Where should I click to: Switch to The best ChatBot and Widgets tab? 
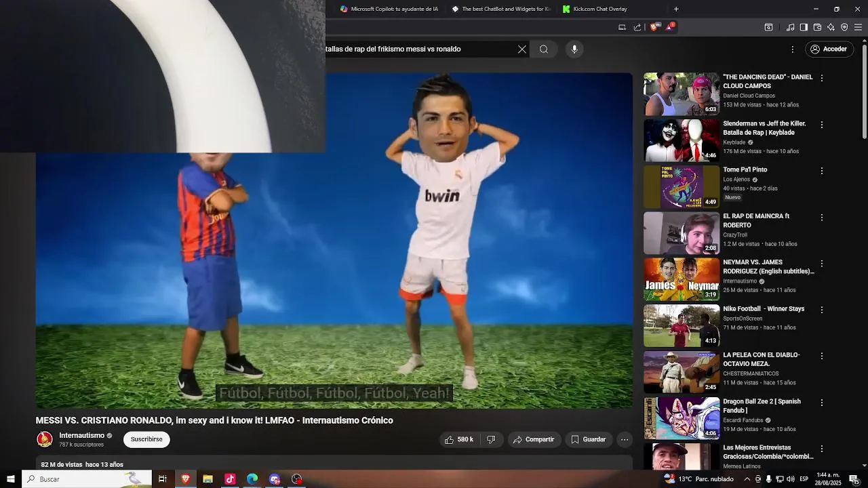click(500, 9)
